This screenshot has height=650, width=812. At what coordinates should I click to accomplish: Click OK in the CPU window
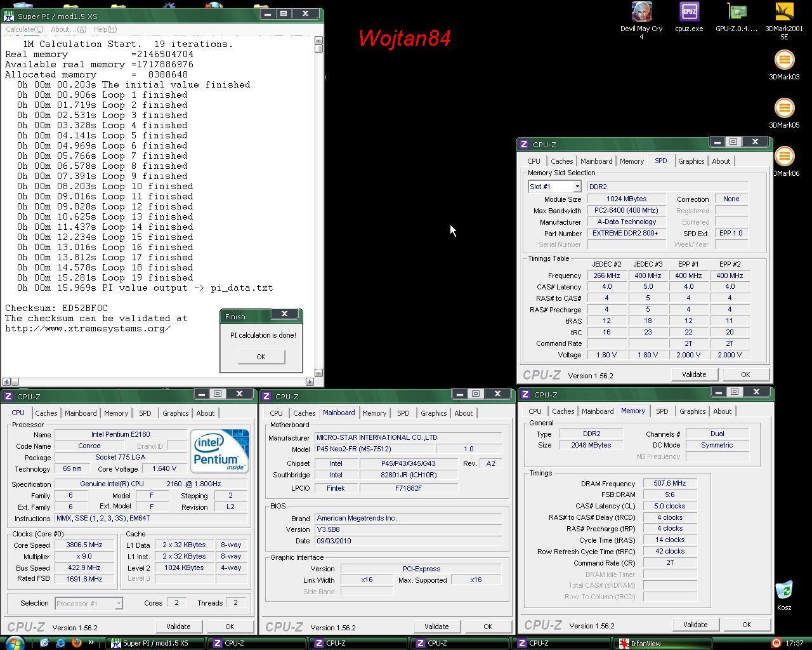click(x=230, y=627)
